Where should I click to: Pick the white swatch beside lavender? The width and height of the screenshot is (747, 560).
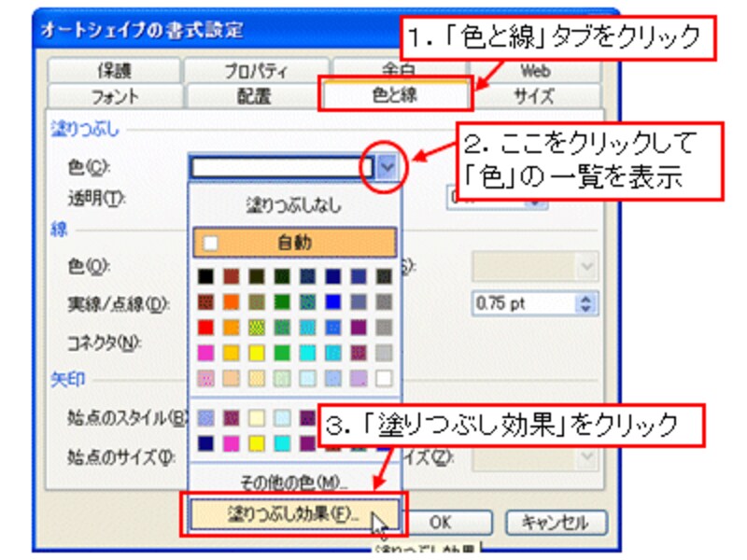point(384,379)
